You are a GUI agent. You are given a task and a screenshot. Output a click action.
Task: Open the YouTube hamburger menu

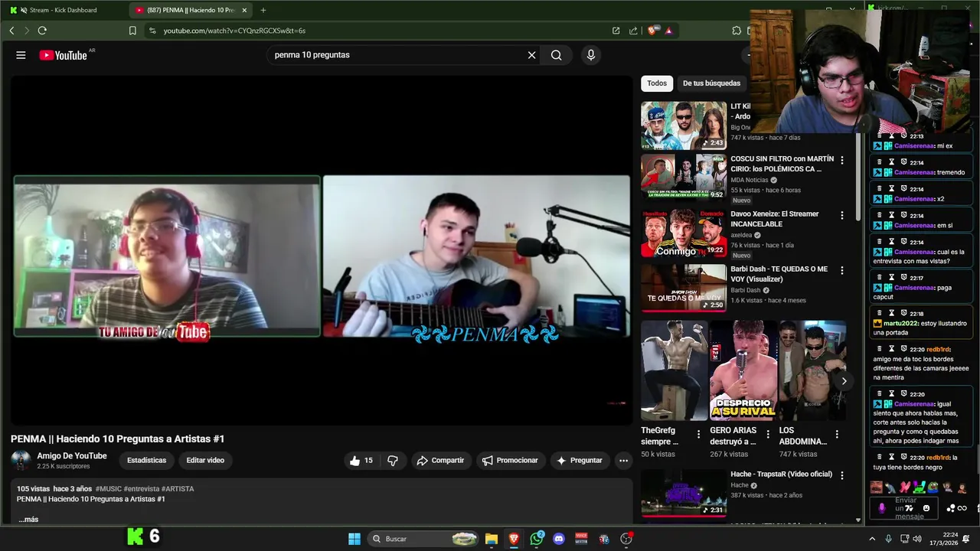tap(21, 55)
